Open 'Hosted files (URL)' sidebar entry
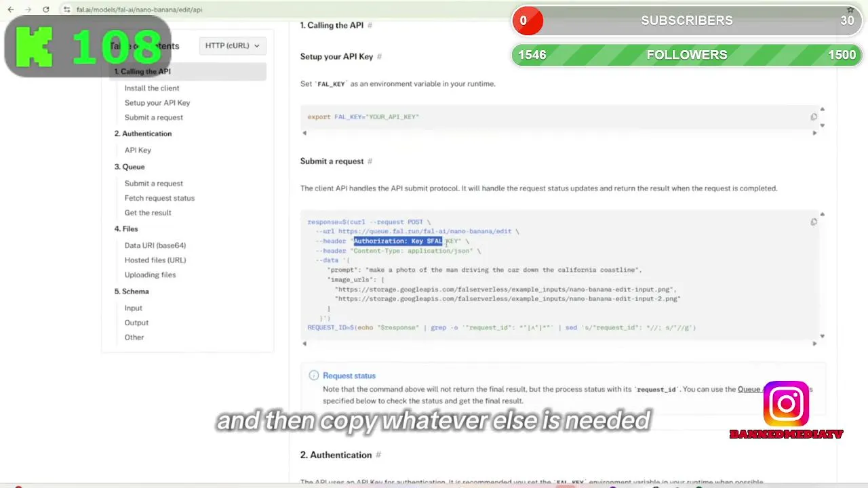Screen dimensions: 868x488 pyautogui.click(x=155, y=260)
